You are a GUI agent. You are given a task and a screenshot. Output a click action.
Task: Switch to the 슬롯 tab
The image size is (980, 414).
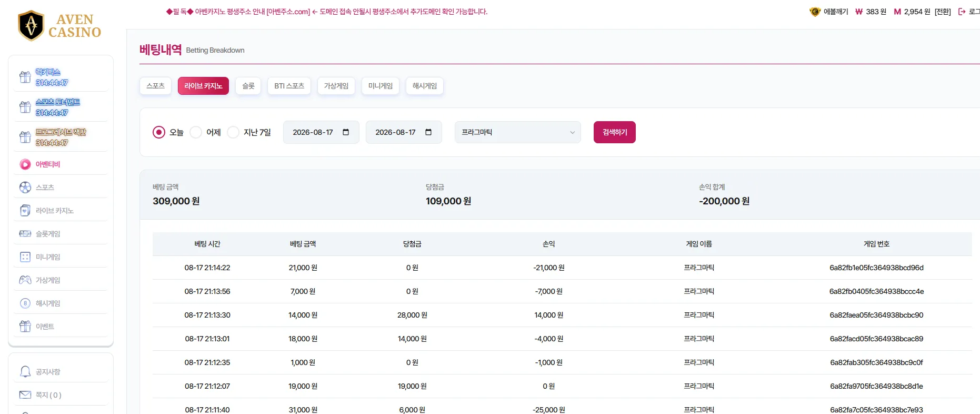point(248,86)
